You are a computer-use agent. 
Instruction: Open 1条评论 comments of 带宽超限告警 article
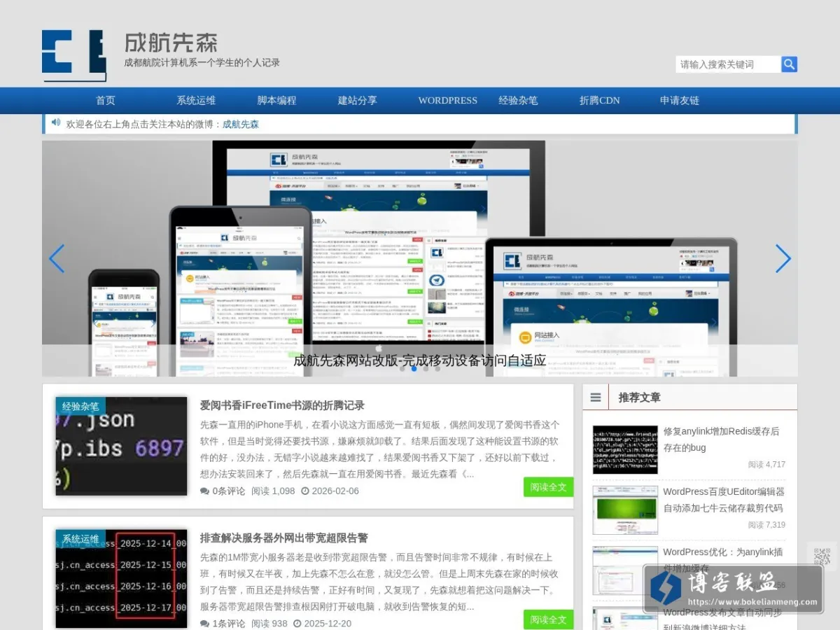pos(223,623)
